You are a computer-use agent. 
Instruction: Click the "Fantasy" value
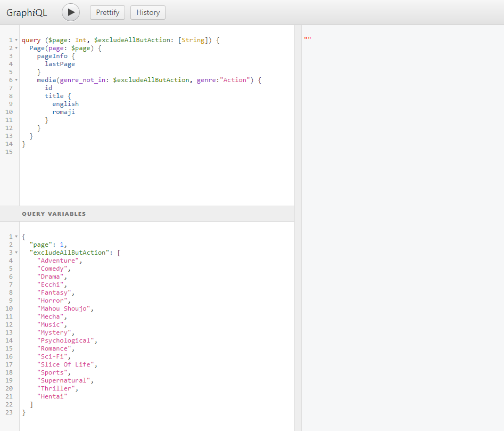pyautogui.click(x=54, y=292)
